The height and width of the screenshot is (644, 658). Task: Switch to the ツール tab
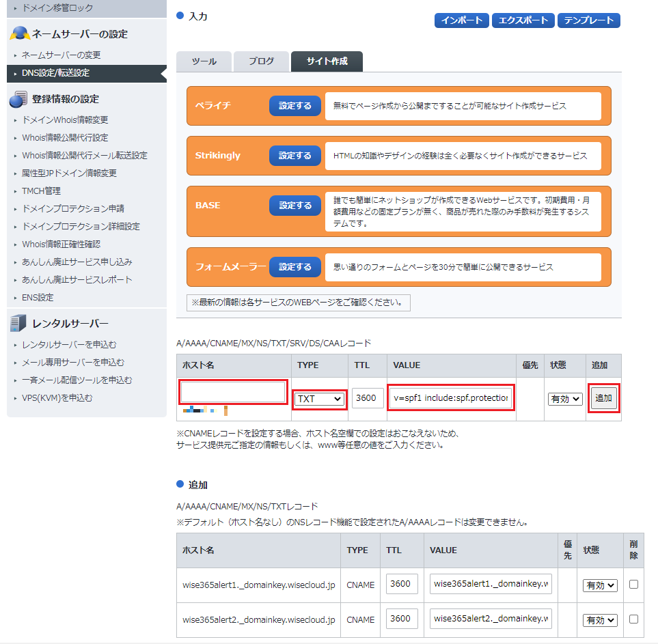click(204, 61)
